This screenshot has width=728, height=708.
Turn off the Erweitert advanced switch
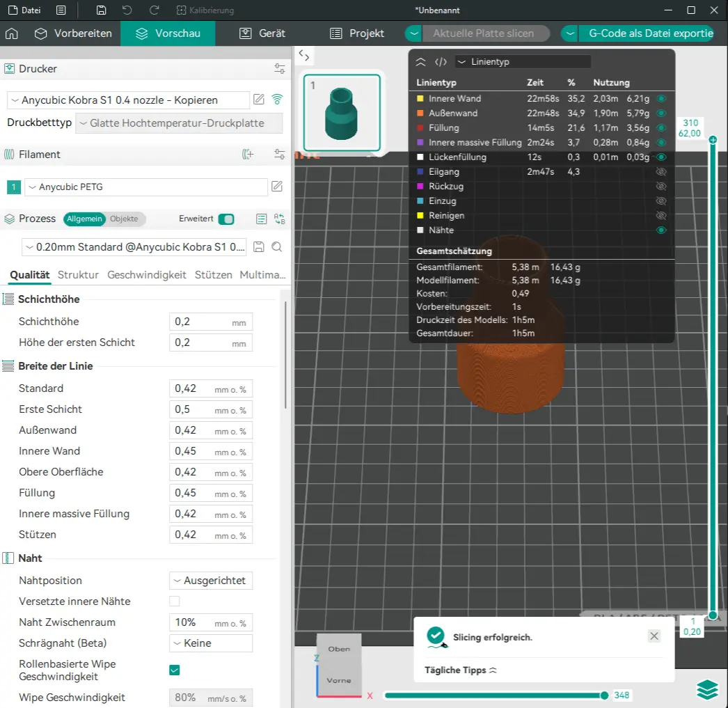click(x=226, y=219)
